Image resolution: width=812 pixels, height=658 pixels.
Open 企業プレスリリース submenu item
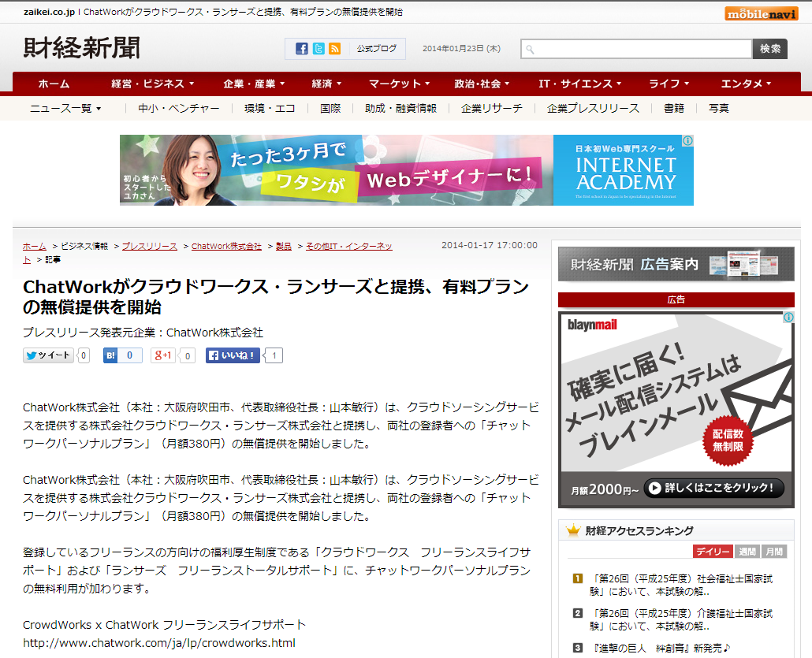pos(593,108)
